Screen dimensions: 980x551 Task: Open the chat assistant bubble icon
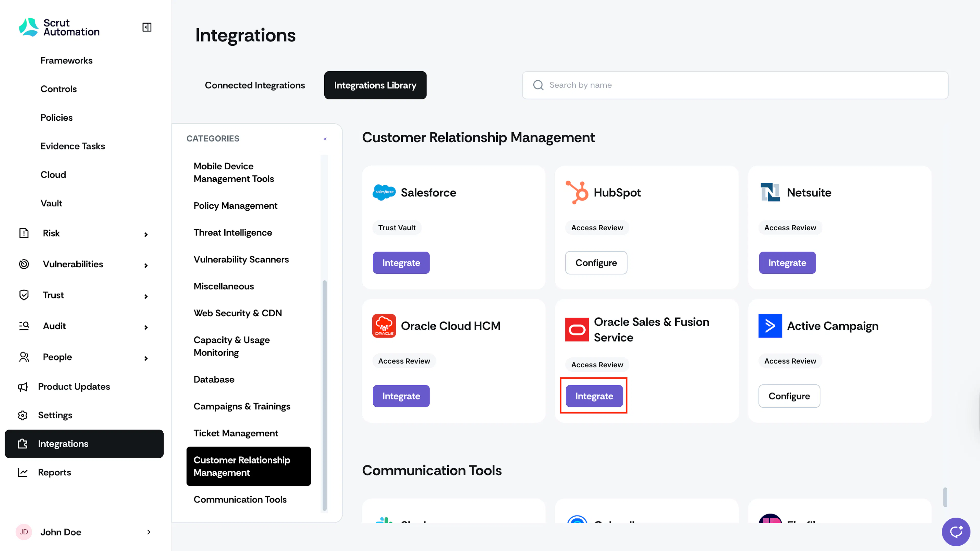[956, 532]
